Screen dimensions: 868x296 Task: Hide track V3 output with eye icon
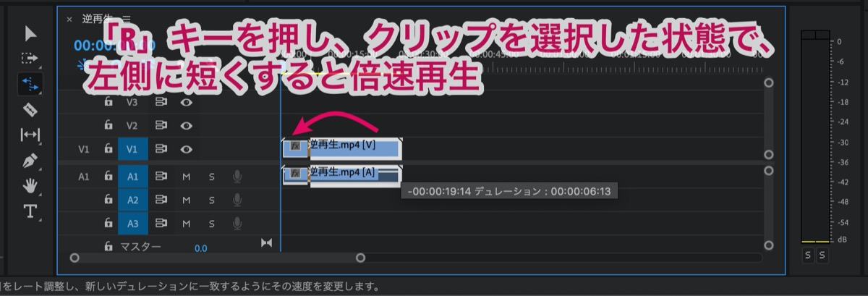187,103
